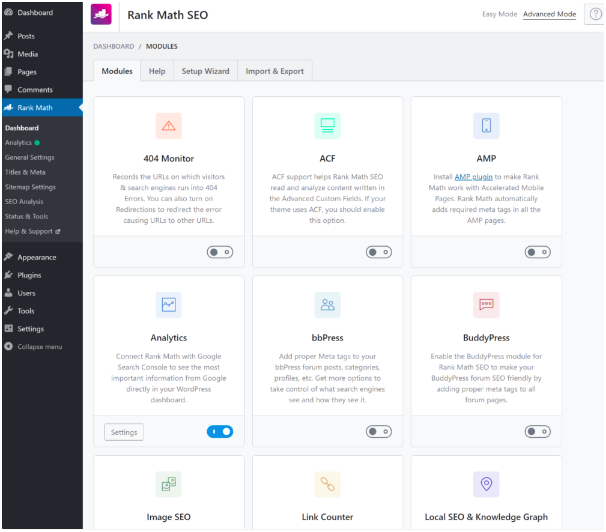The width and height of the screenshot is (606, 532).
Task: Click the Media library icon
Action: coord(9,54)
